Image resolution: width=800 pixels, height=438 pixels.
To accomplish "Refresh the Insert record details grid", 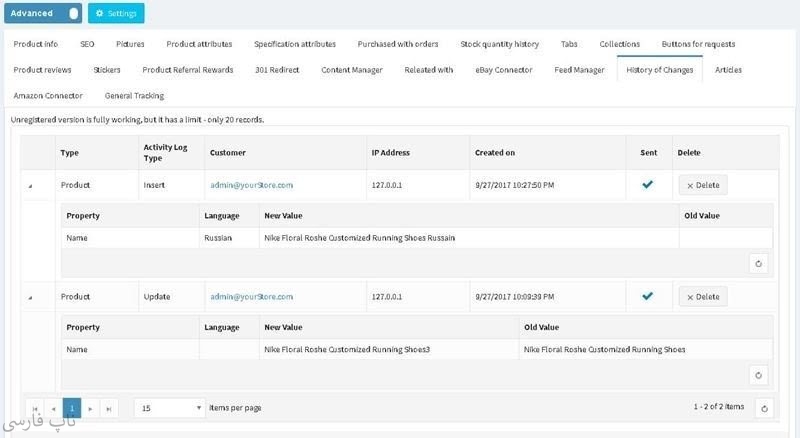I will [x=758, y=263].
